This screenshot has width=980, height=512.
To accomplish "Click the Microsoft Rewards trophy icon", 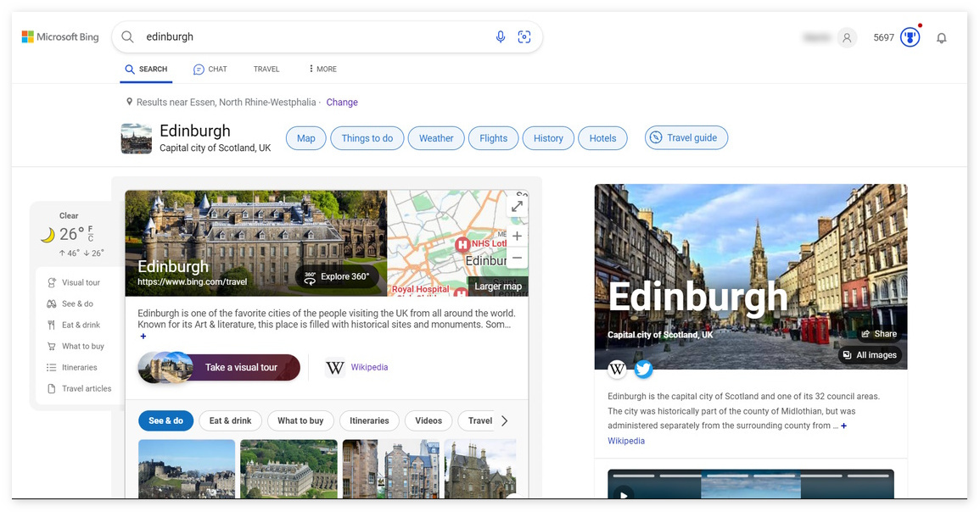I will click(x=910, y=37).
